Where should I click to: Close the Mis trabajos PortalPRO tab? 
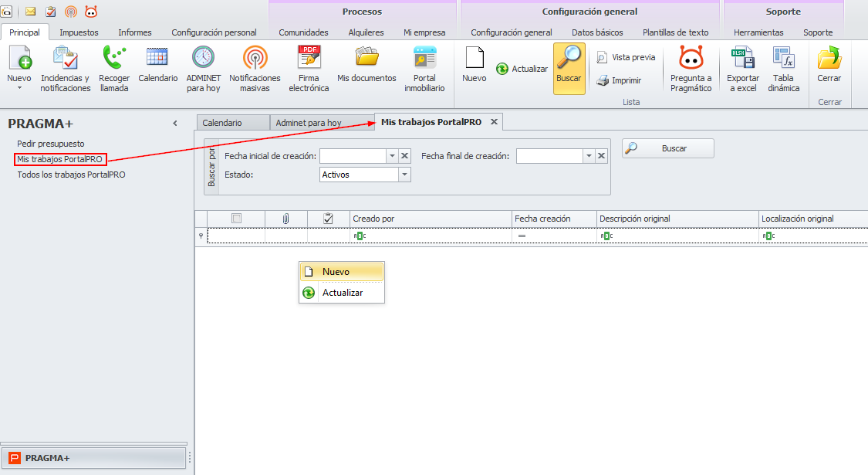(494, 121)
